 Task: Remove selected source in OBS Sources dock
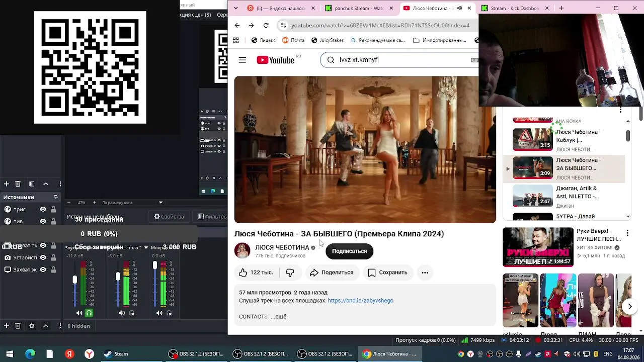[x=18, y=326]
